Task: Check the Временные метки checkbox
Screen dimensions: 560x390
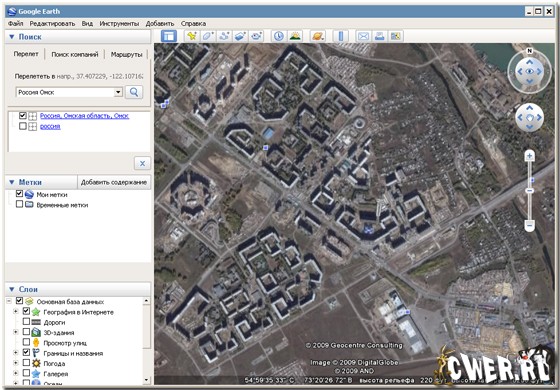Action: (x=20, y=204)
